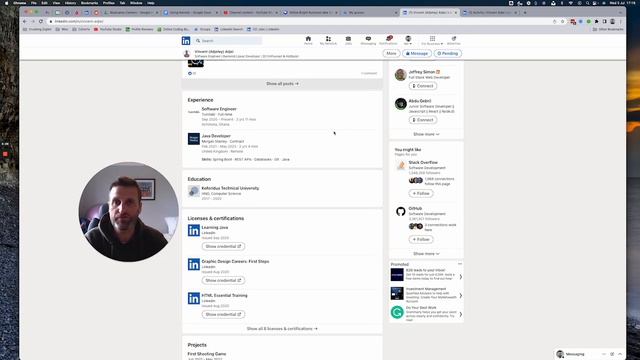Follow the Stack Overflow page
Screen dimensions: 640x360
tap(421, 193)
